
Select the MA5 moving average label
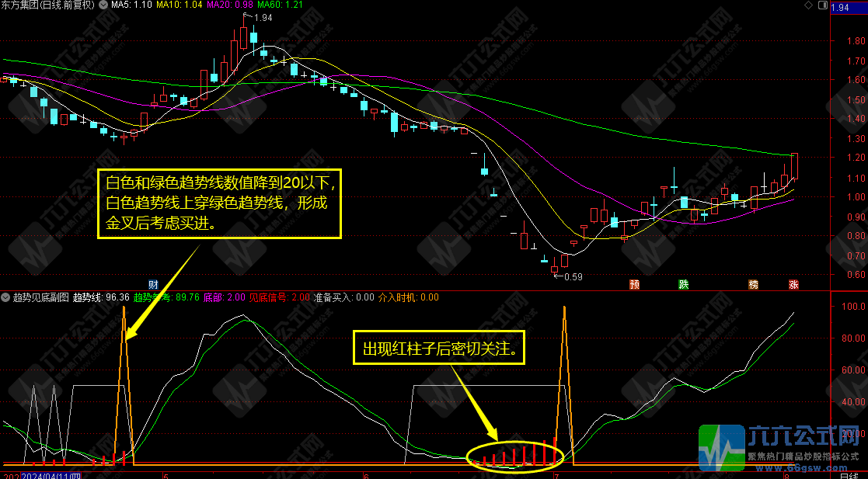(130, 5)
